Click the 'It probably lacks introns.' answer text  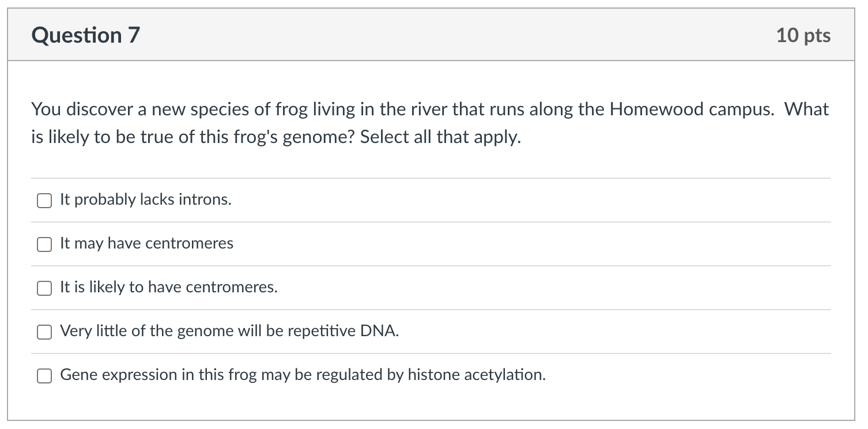pyautogui.click(x=145, y=200)
